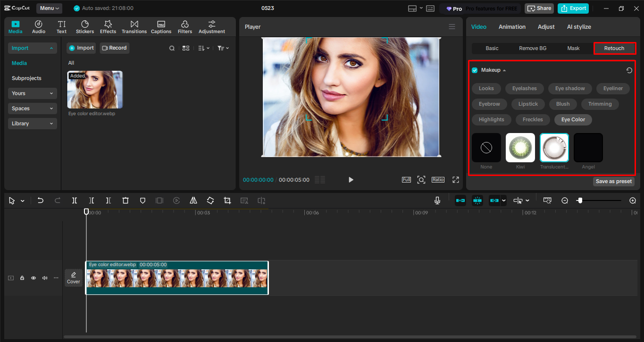This screenshot has width=644, height=342.
Task: Enable the Makeup checkbox in the Retouch panel
Action: point(474,70)
